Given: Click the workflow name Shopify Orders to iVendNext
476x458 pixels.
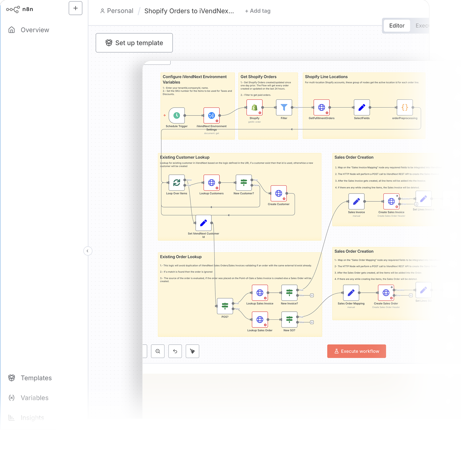Looking at the screenshot, I should (189, 11).
